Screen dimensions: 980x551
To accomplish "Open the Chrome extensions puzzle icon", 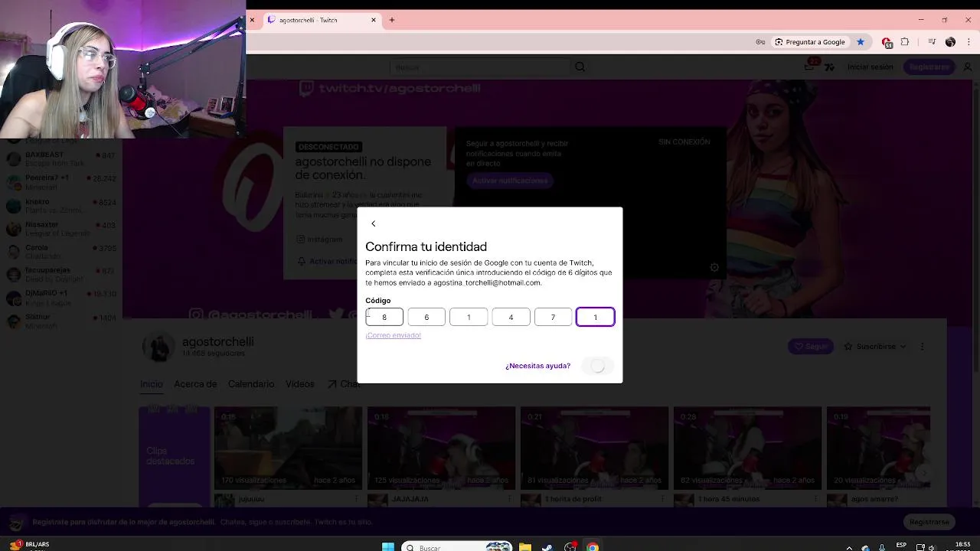I will (x=905, y=42).
